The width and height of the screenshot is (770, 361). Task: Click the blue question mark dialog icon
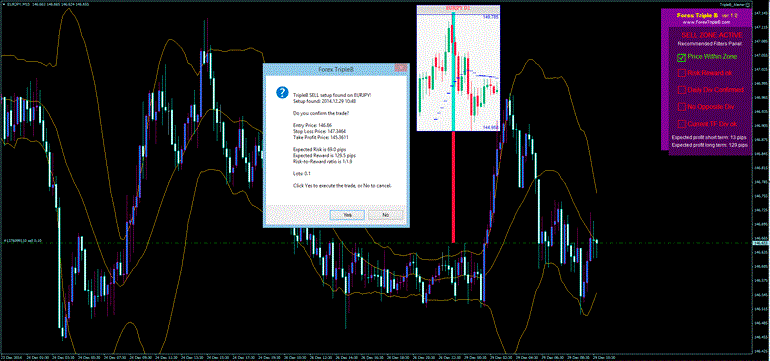282,92
